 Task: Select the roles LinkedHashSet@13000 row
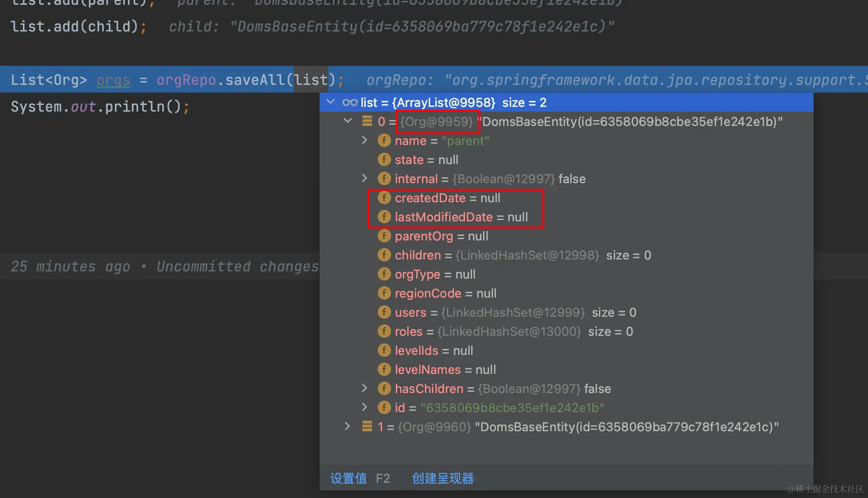(x=567, y=331)
